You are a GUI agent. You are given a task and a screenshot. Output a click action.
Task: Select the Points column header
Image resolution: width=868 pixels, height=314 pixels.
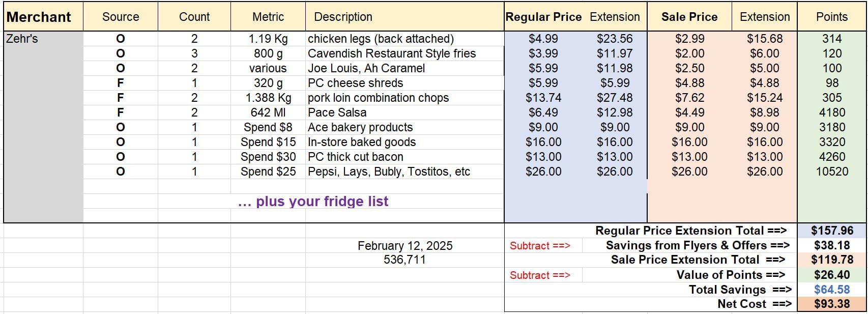point(832,17)
